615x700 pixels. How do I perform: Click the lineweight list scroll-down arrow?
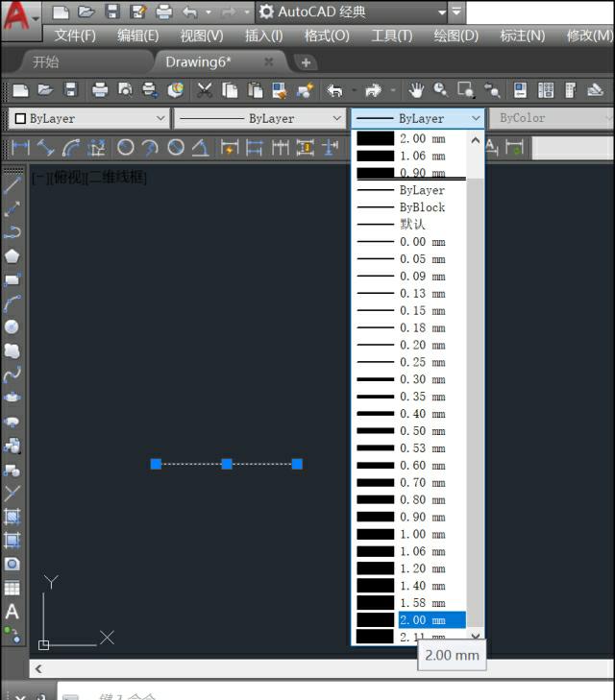475,636
